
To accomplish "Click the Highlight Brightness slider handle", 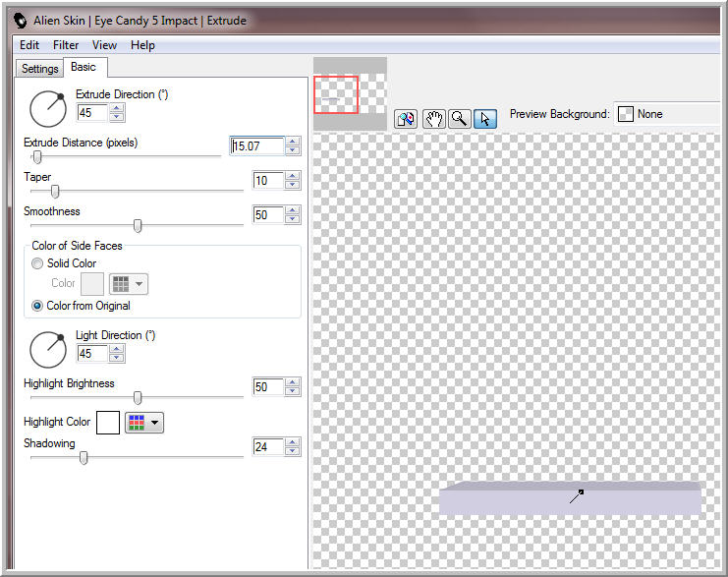I will pos(138,398).
